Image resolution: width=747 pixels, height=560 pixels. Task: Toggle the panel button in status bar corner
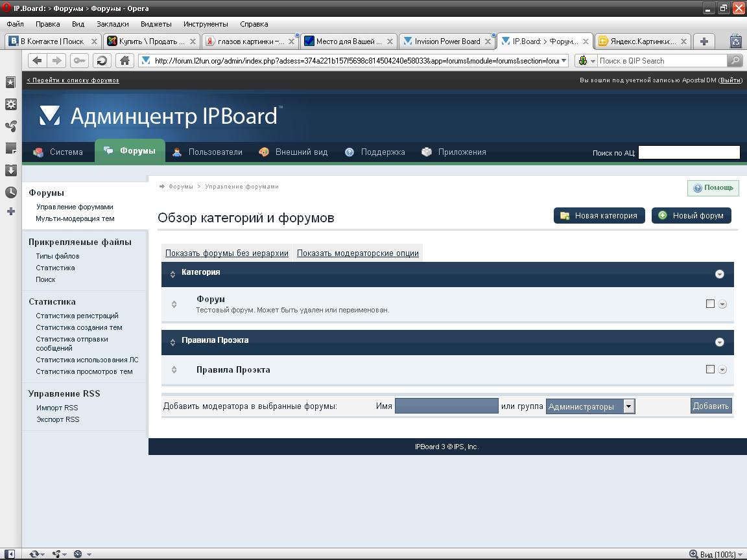click(x=9, y=554)
